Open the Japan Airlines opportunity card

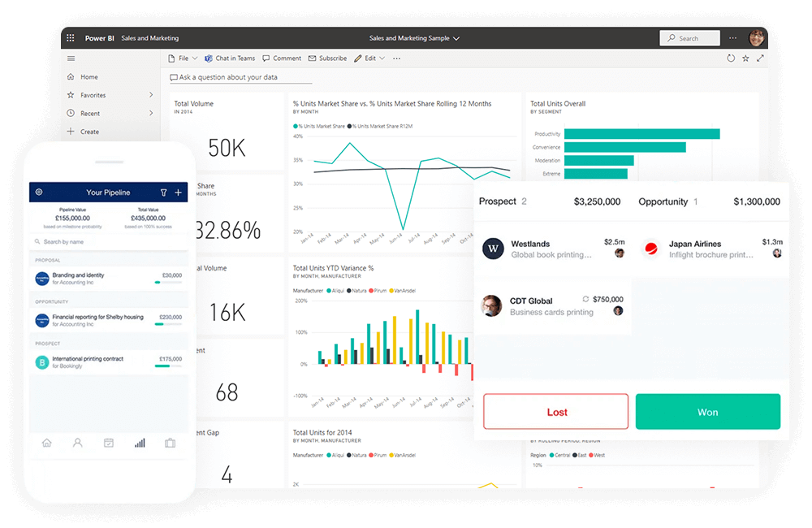click(711, 249)
